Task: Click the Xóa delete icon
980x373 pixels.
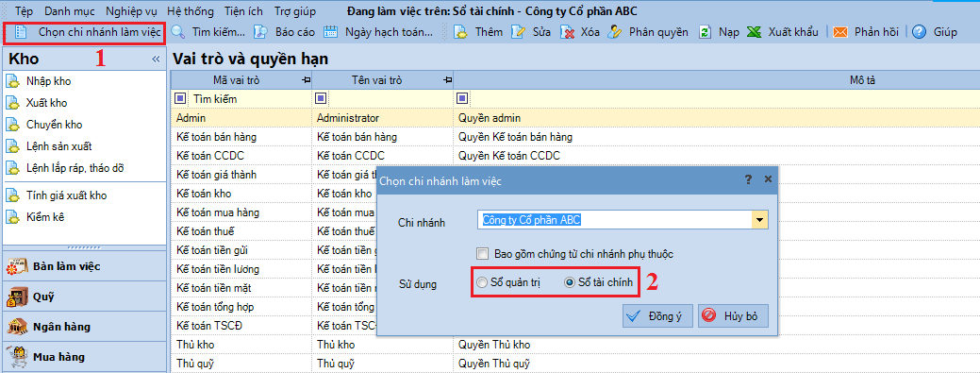Action: pos(568,32)
